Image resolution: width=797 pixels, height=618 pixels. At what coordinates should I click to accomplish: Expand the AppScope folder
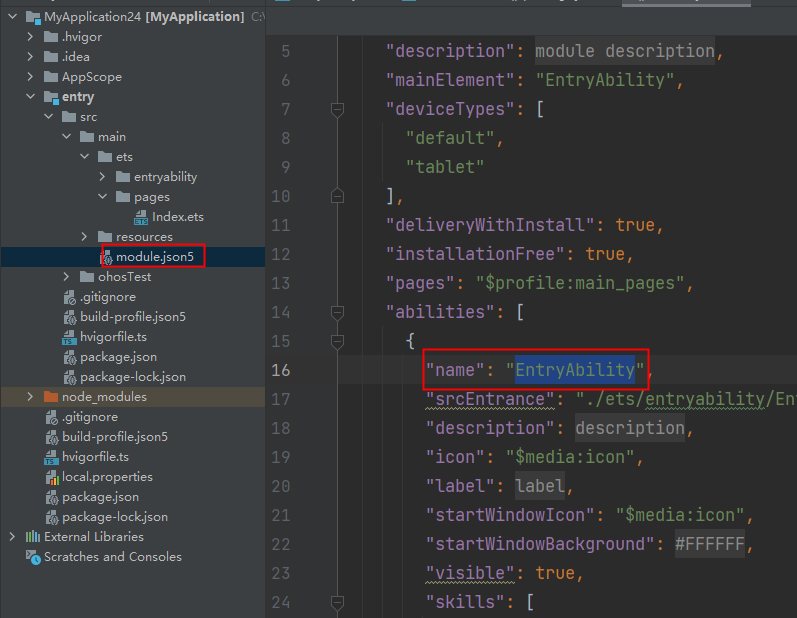(30, 77)
